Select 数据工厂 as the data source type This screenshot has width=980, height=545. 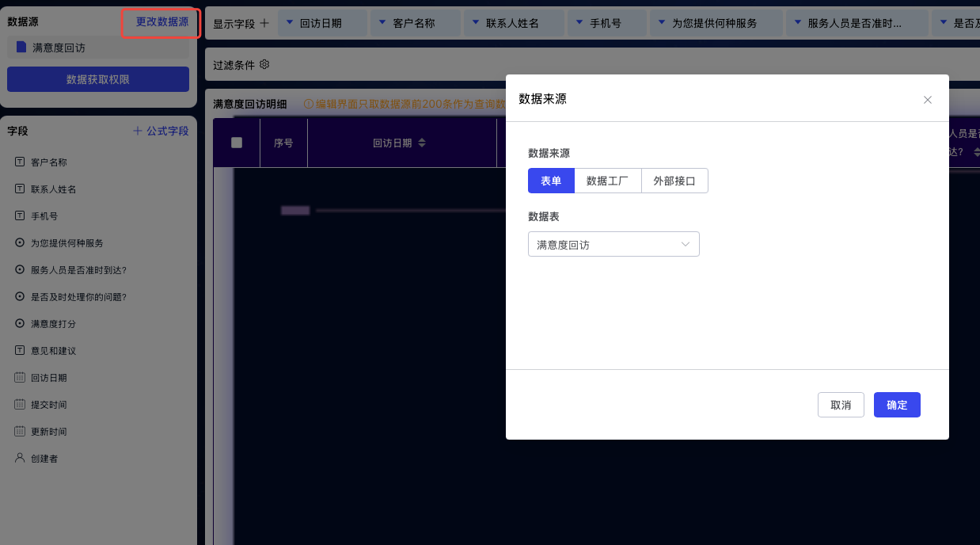tap(607, 181)
